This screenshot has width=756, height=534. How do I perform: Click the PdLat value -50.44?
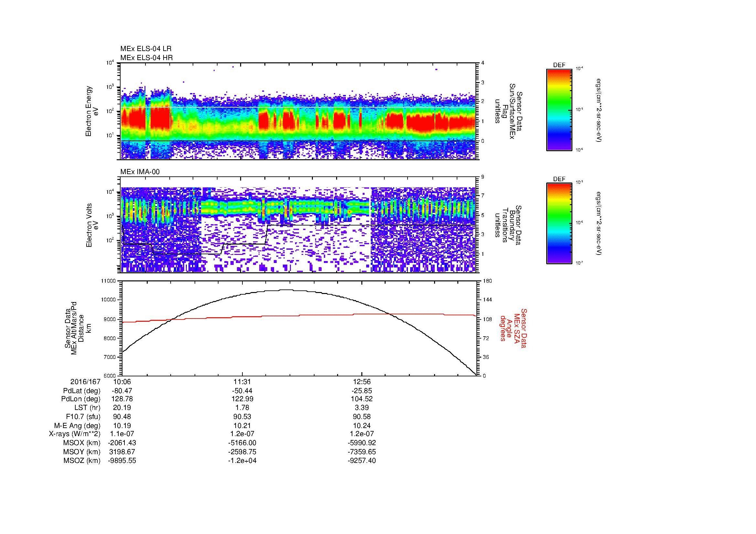point(242,391)
